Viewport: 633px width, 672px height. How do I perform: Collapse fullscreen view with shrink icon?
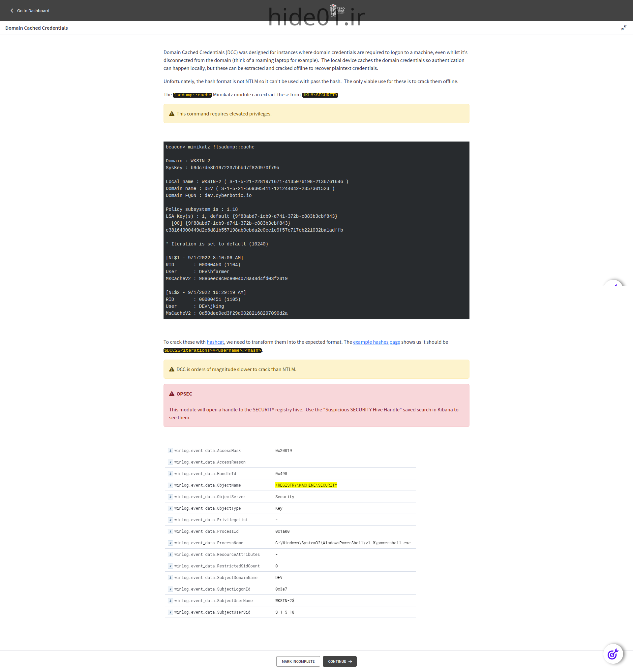(623, 28)
